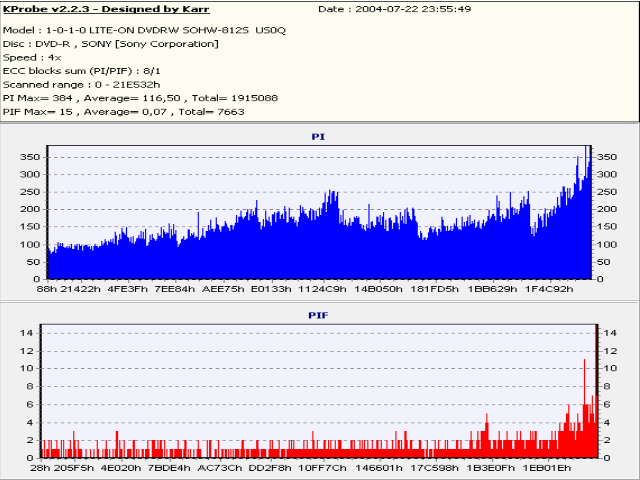Click the KProbe v2.2.3 title heading

tap(106, 9)
